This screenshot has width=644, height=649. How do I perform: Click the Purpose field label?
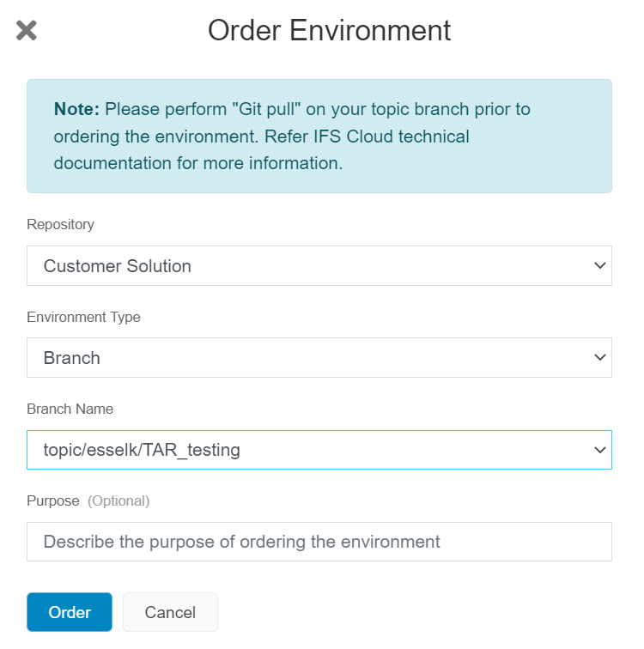coord(53,500)
